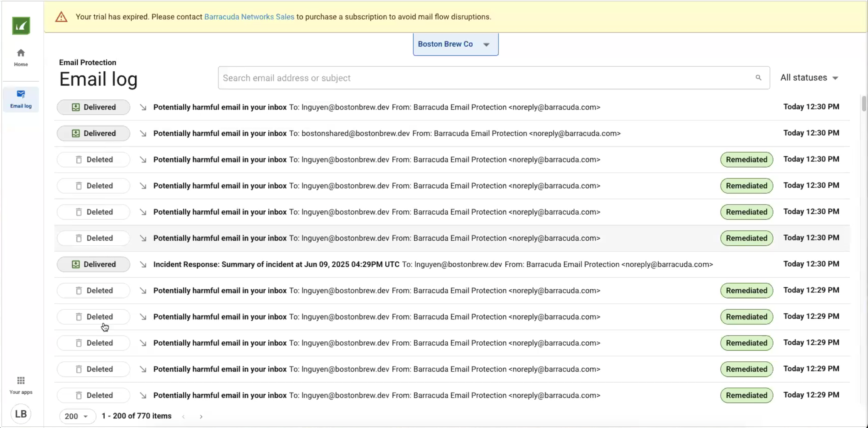Viewport: 868px width, 428px height.
Task: Click the warning triangle icon in banner
Action: click(x=61, y=17)
